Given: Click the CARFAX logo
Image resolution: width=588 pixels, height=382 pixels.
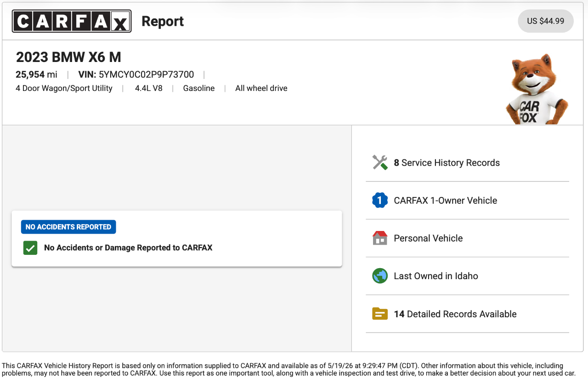Looking at the screenshot, I should (72, 21).
